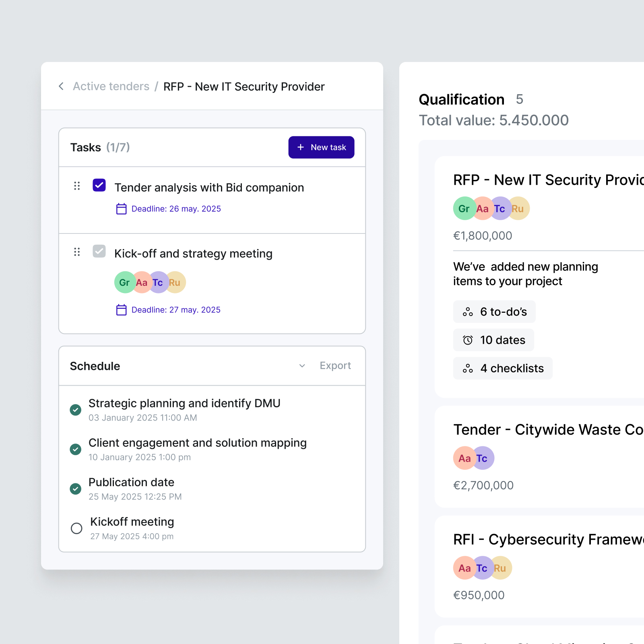Screen dimensions: 644x644
Task: Open Tender analysis with Bid companion task
Action: pos(209,188)
